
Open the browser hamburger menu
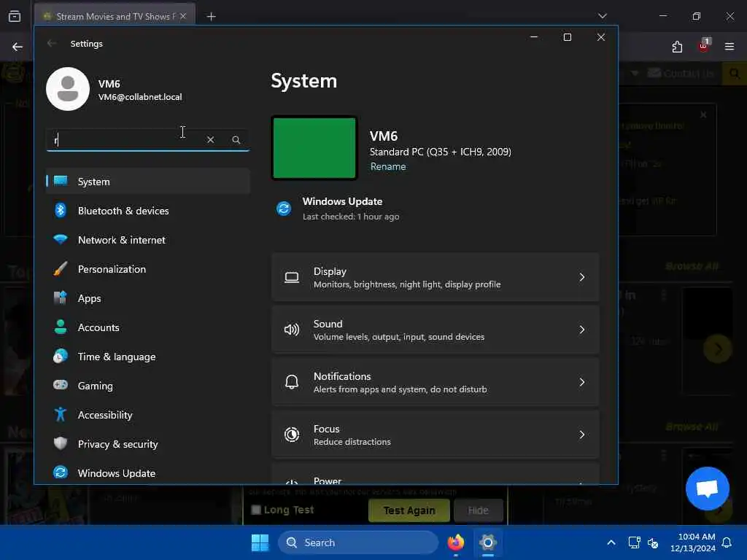[729, 47]
